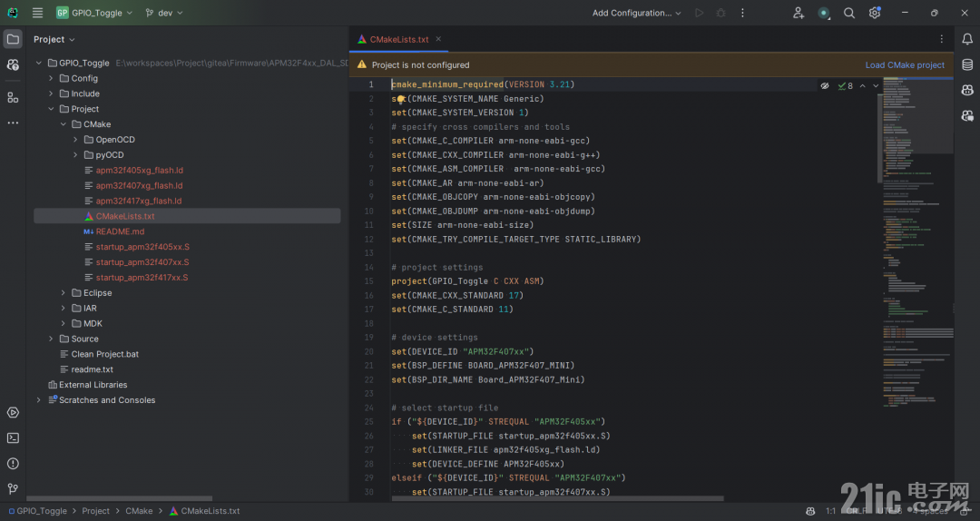Screen dimensions: 980x521
Task: Collapse the CMake folder
Action: [x=64, y=124]
